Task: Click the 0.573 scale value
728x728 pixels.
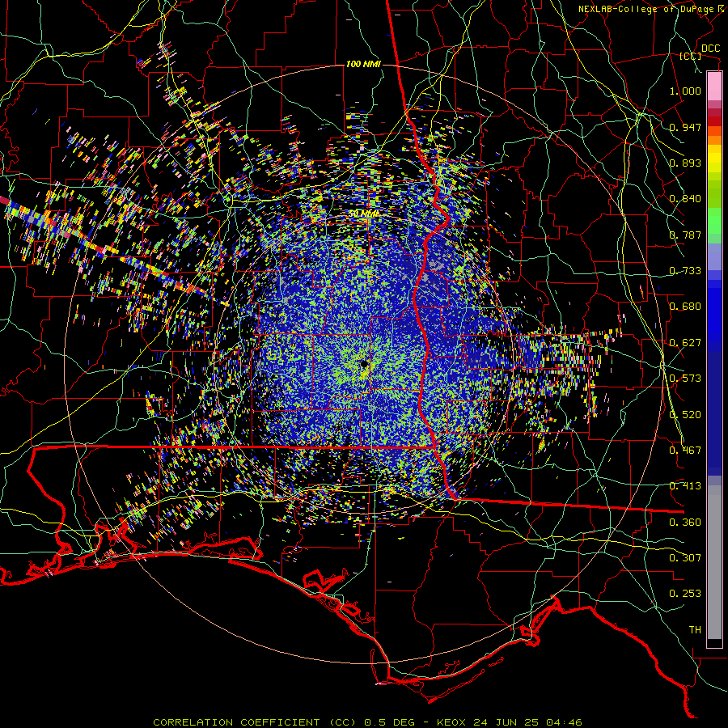Action: click(x=685, y=379)
